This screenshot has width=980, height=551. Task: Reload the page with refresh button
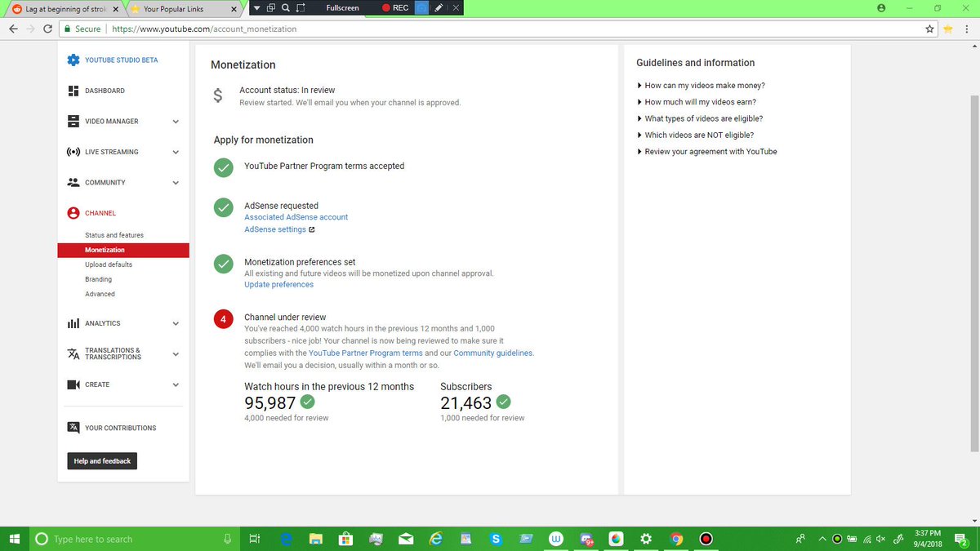point(48,29)
